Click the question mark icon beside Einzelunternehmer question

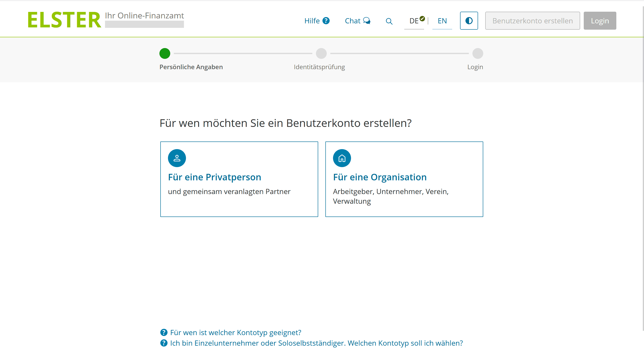coord(164,343)
